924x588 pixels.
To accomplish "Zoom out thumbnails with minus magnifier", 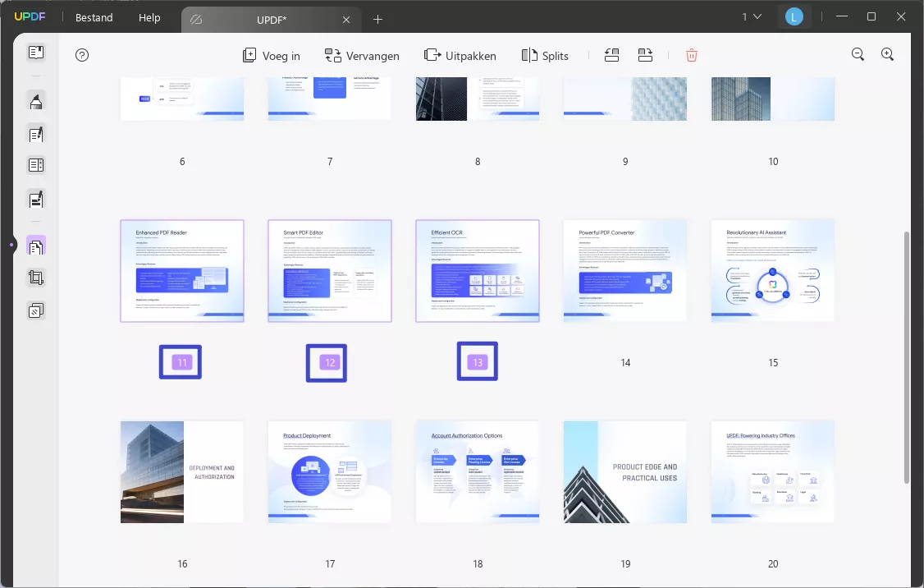I will point(858,55).
